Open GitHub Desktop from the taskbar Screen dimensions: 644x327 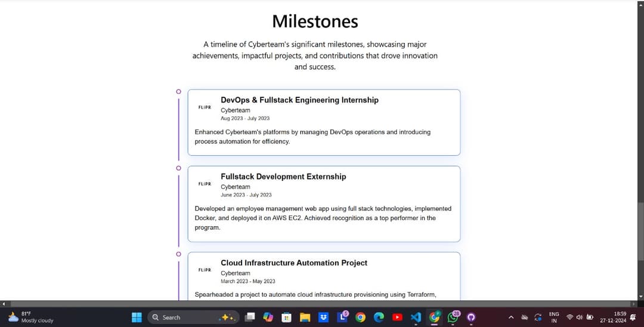[471, 317]
